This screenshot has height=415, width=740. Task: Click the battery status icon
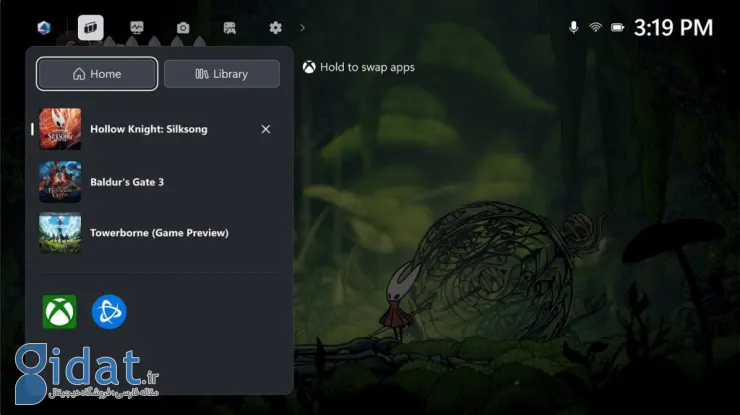tap(617, 28)
